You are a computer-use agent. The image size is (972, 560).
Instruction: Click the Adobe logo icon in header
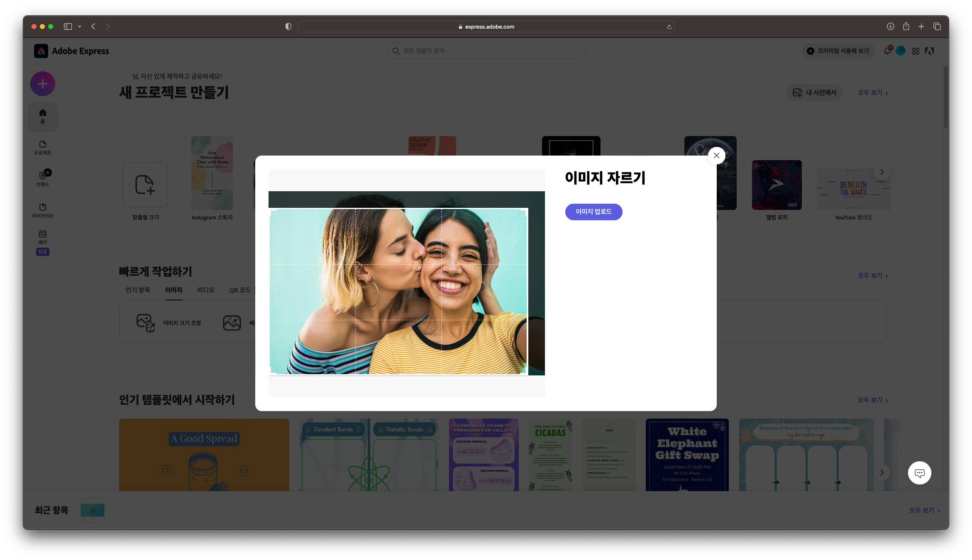point(929,51)
